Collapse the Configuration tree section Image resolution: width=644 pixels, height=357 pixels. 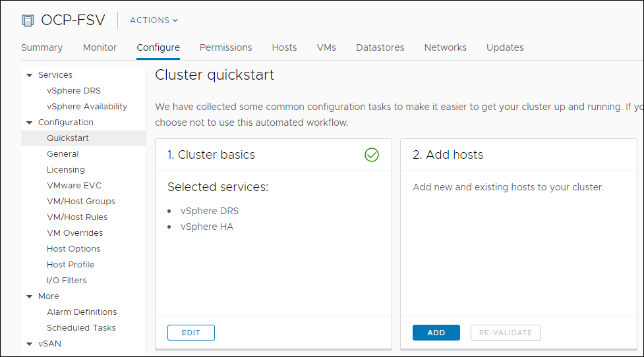point(29,123)
